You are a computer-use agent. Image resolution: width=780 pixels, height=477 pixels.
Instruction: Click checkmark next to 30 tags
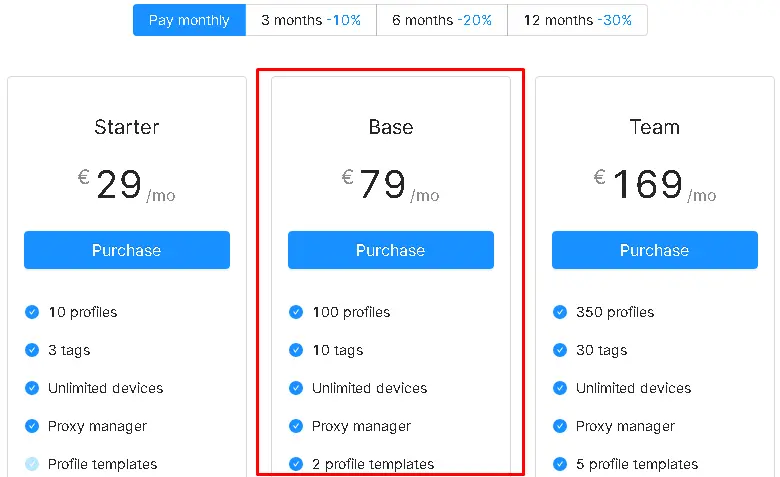[560, 350]
